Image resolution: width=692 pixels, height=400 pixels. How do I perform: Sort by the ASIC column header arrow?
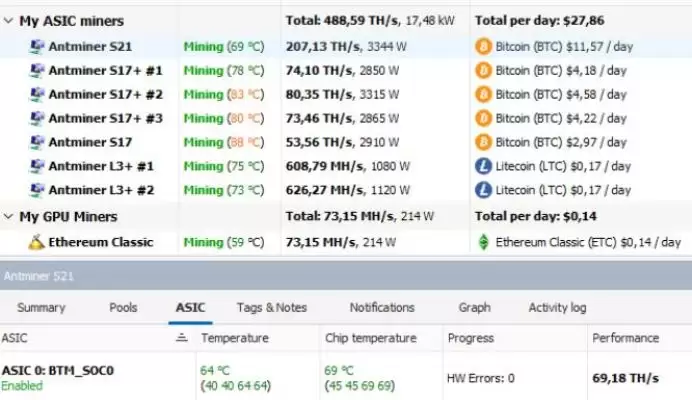click(x=181, y=339)
